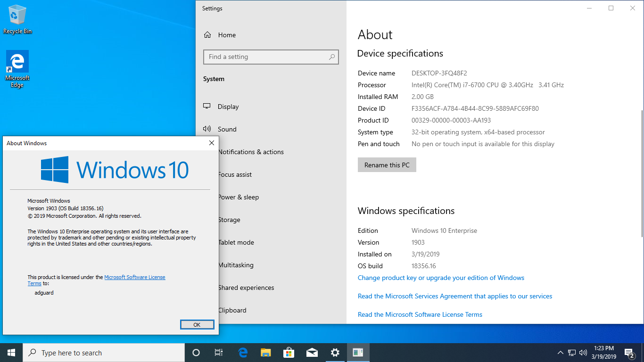This screenshot has width=644, height=362.
Task: Launch Edge from the taskbar
Action: pyautogui.click(x=243, y=353)
